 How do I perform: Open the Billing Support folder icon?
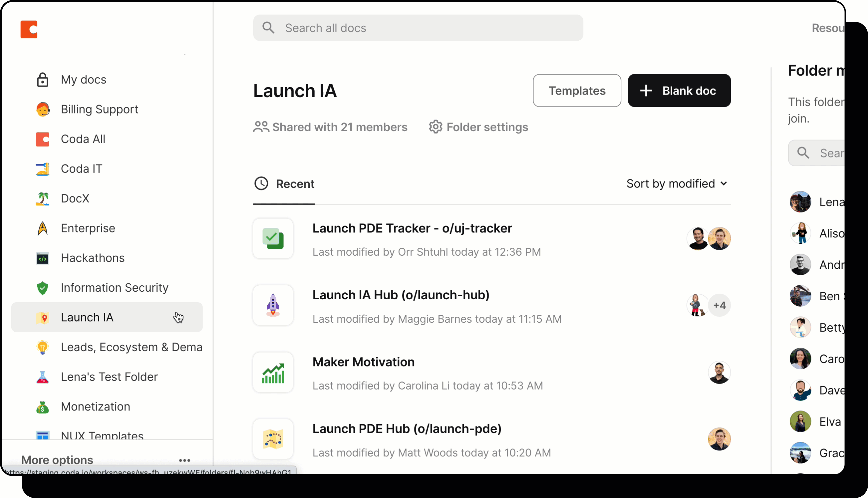42,109
